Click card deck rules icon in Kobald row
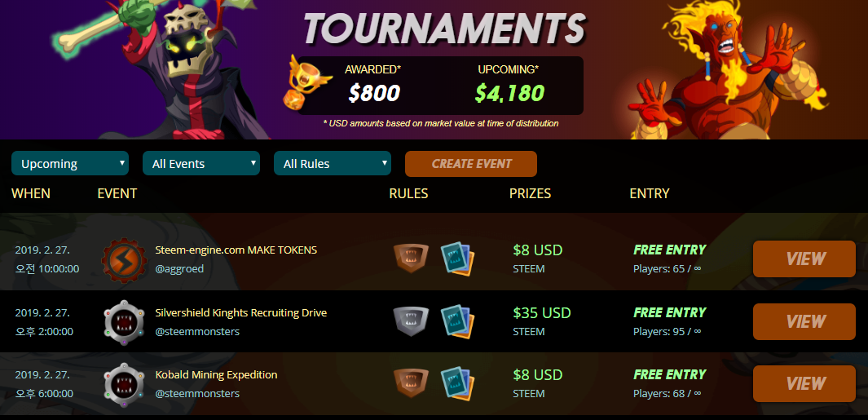This screenshot has height=420, width=868. 458,384
